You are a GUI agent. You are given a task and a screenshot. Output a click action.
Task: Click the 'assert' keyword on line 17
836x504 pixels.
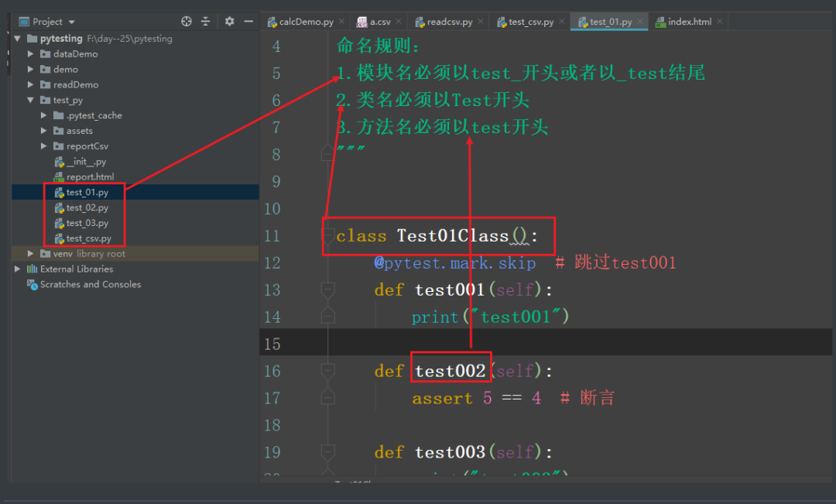[x=442, y=399]
